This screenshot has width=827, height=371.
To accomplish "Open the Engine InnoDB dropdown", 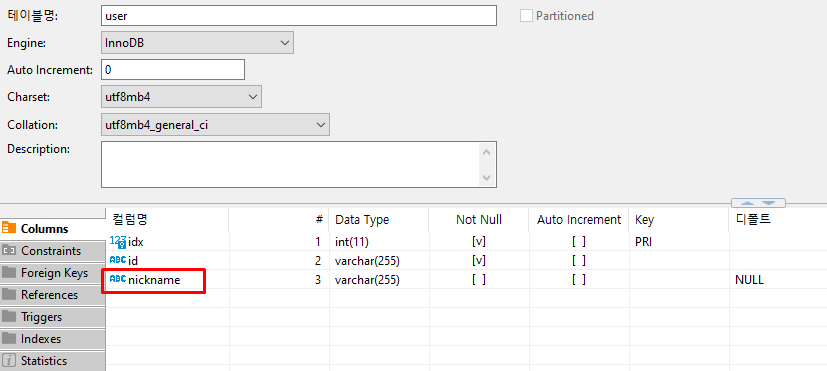I will click(197, 43).
